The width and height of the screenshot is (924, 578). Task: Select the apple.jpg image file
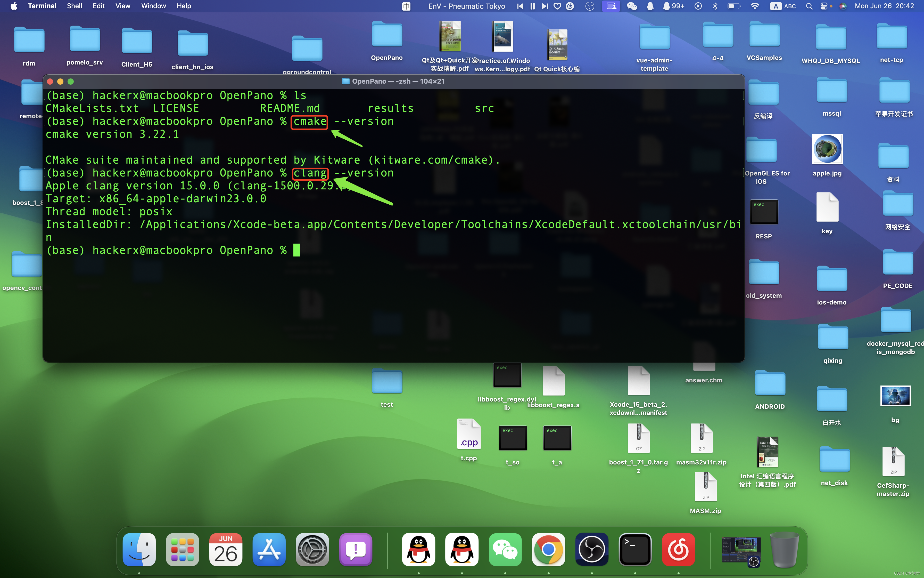coord(827,155)
